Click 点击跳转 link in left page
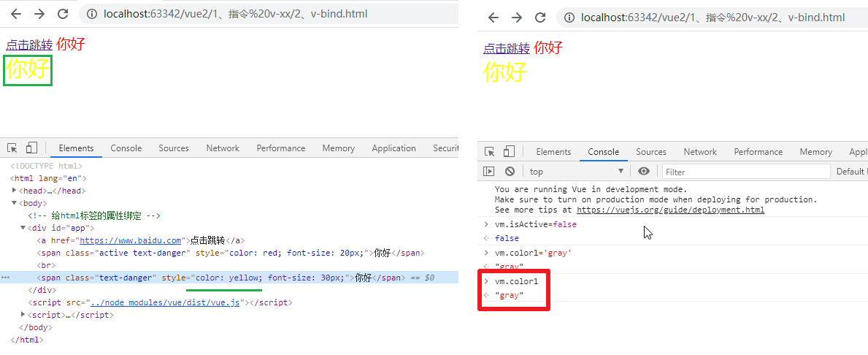The width and height of the screenshot is (868, 355). click(29, 45)
